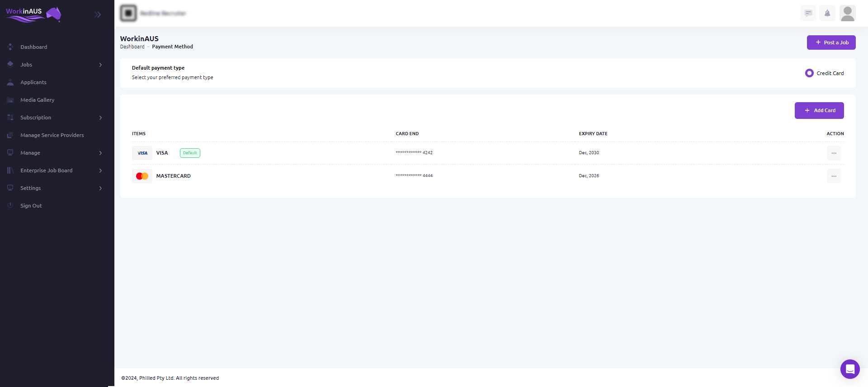Click the WorkinAUS logo
Viewport: 868px width, 387px height.
click(33, 14)
